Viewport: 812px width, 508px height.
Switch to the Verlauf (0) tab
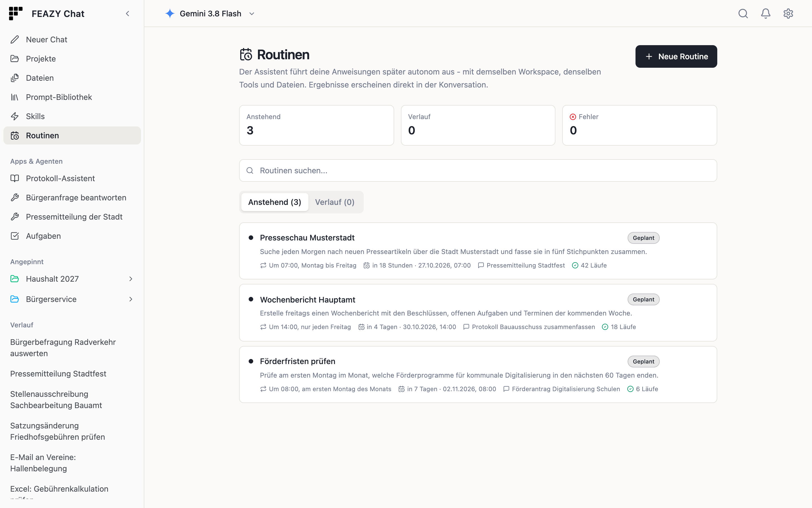(335, 202)
